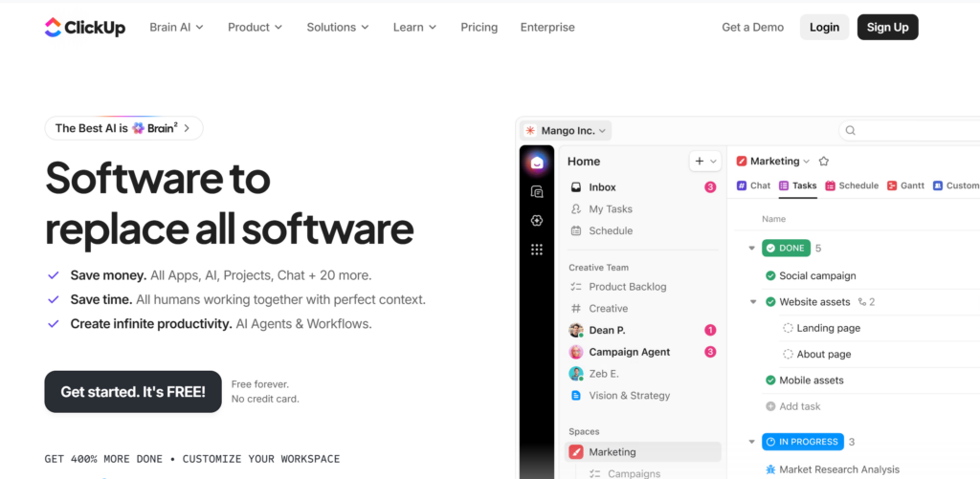Open Mango Inc. workspace switcher

pos(567,131)
